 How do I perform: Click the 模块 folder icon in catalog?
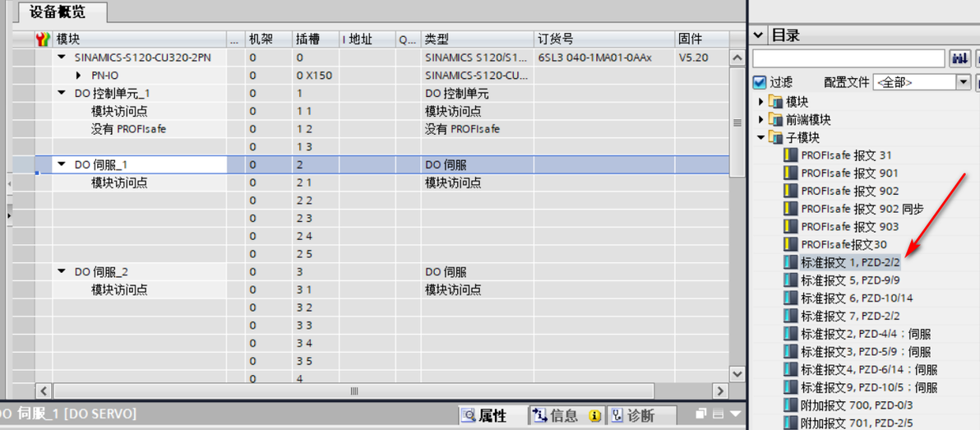pos(775,102)
